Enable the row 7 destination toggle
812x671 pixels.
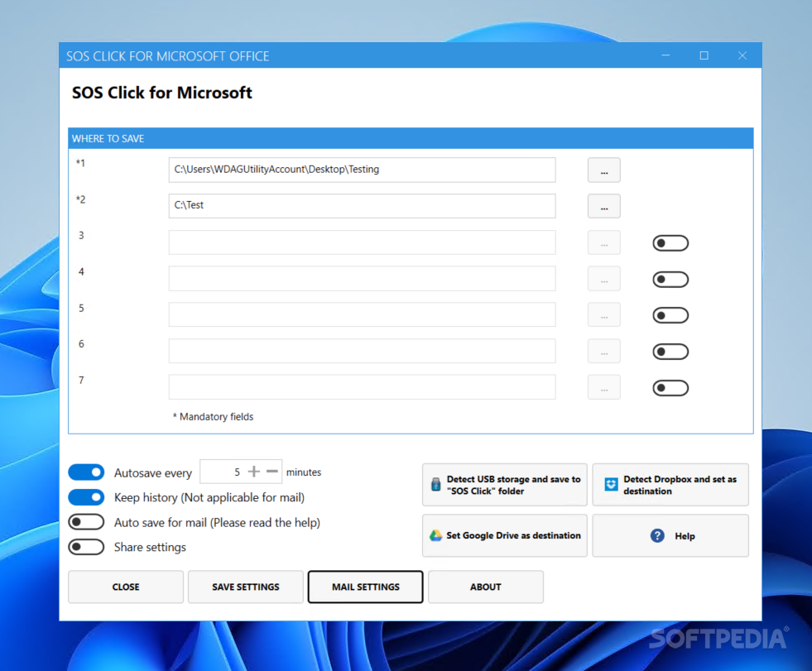click(670, 388)
